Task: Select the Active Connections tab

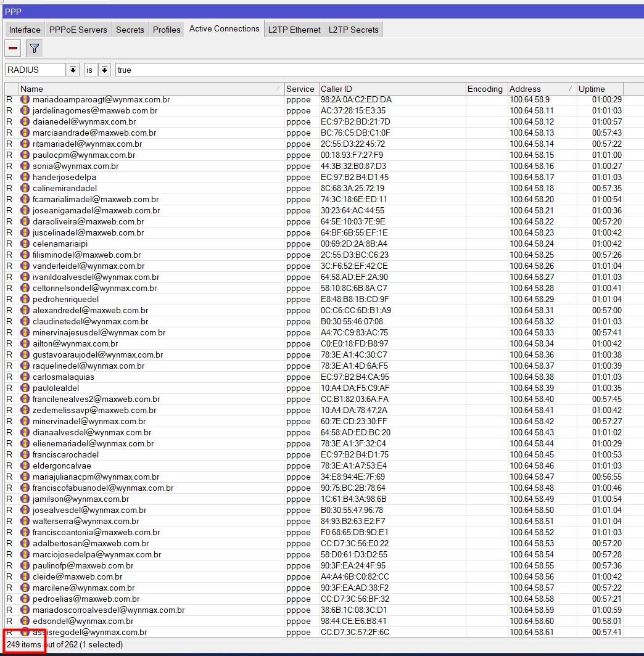Action: 225,28
